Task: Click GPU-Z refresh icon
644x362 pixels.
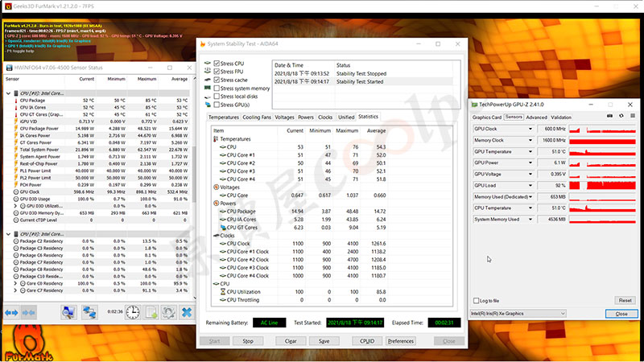Action: click(621, 116)
